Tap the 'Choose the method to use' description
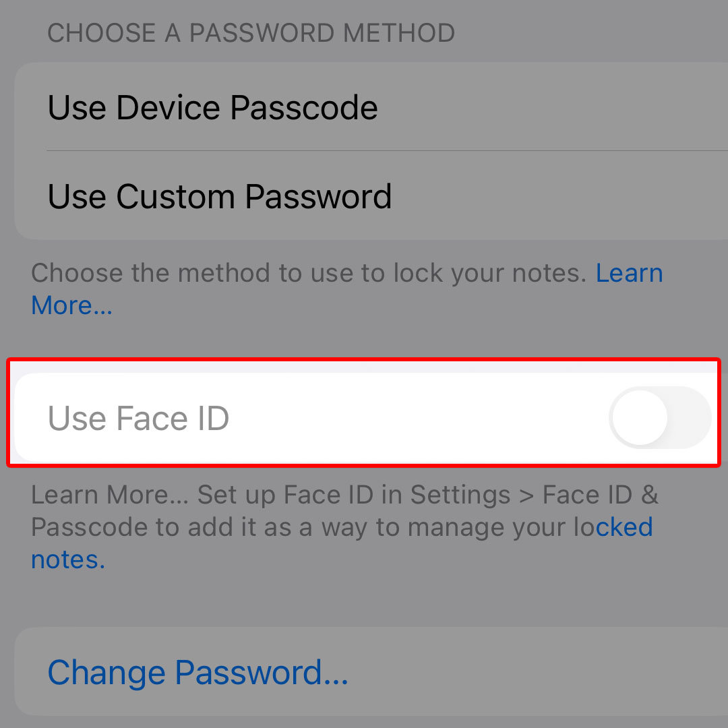Screen dimensions: 728x728 309,272
